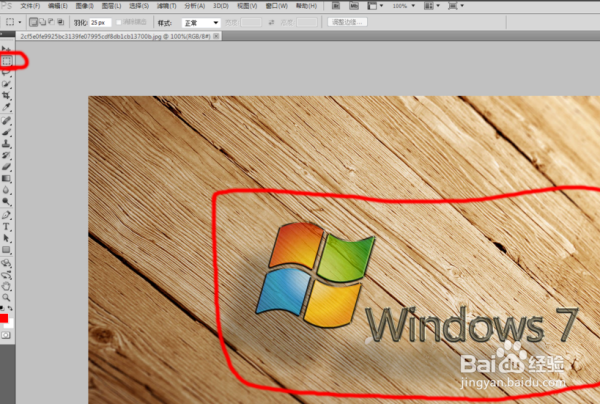Image resolution: width=600 pixels, height=404 pixels.
Task: Select the History Brush tool
Action: point(6,155)
